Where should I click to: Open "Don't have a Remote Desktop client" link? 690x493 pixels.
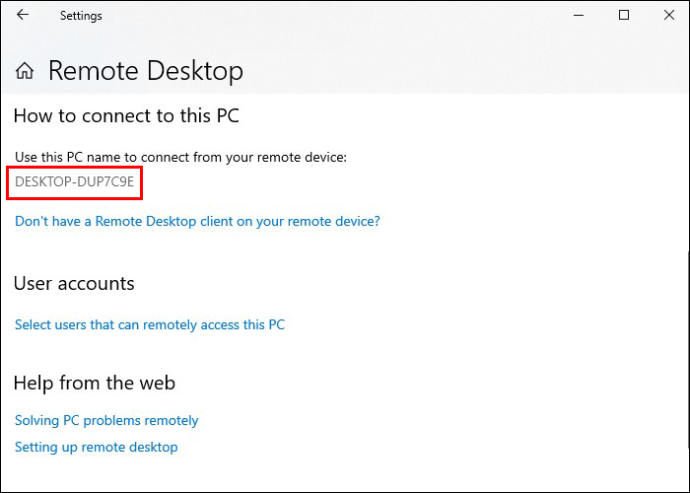point(197,221)
